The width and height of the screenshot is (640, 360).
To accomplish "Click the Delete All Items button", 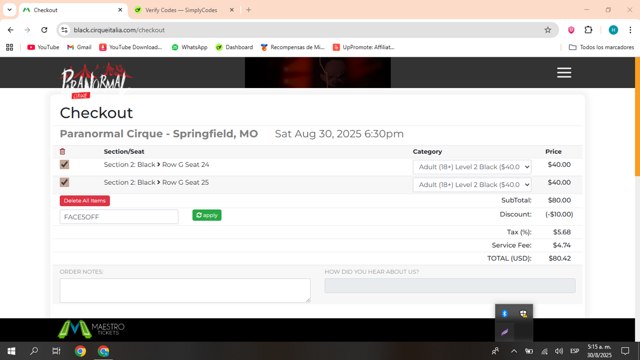I will coord(85,200).
